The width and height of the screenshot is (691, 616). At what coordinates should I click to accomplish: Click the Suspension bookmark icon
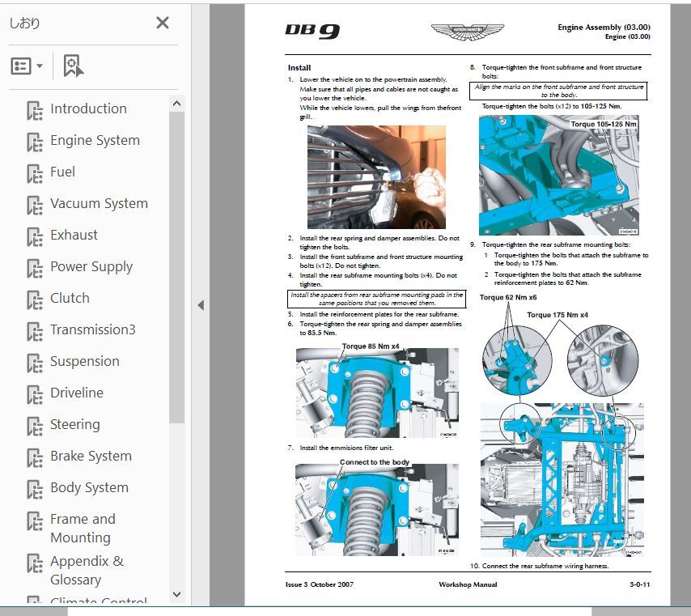[x=35, y=363]
